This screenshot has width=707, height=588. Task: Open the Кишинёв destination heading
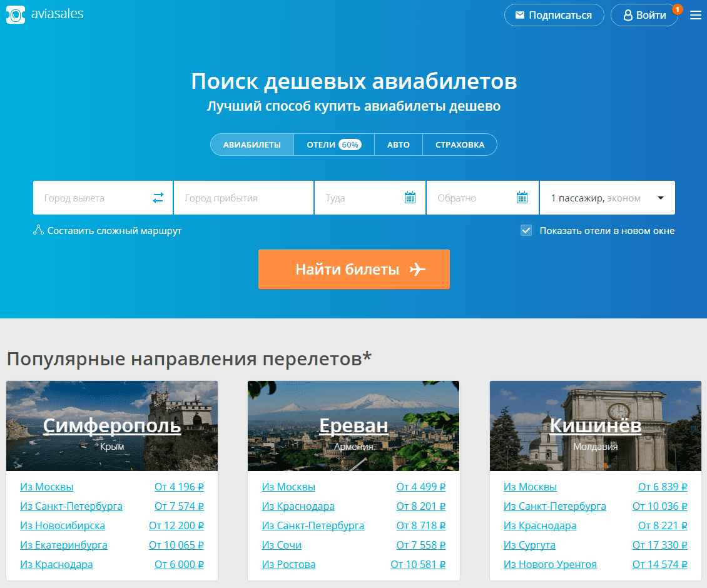[595, 425]
